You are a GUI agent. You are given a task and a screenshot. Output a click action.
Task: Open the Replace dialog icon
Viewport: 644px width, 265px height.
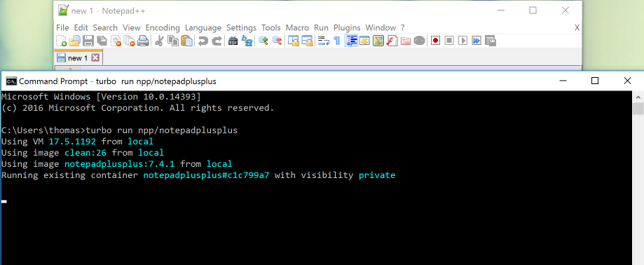[x=247, y=41]
